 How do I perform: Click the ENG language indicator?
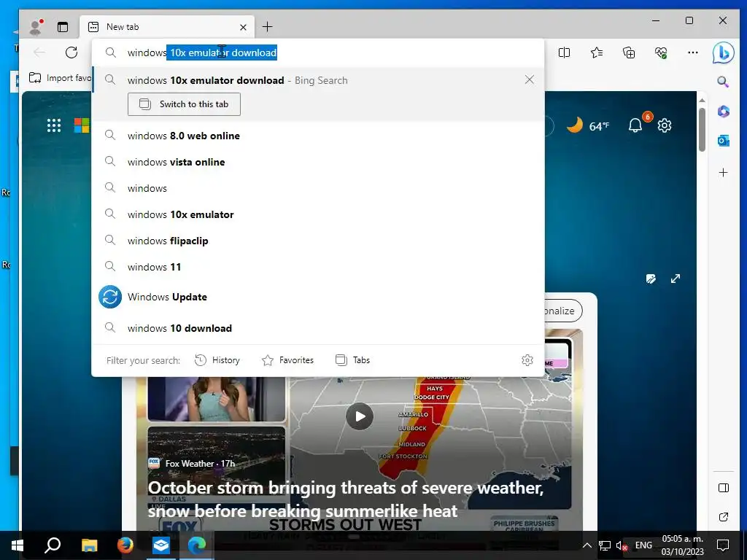(x=643, y=545)
